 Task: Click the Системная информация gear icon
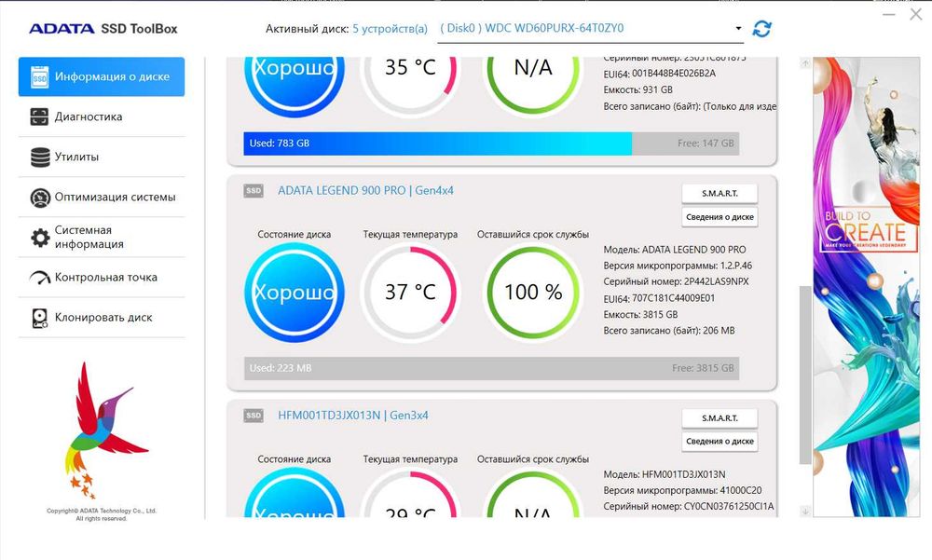coord(40,238)
